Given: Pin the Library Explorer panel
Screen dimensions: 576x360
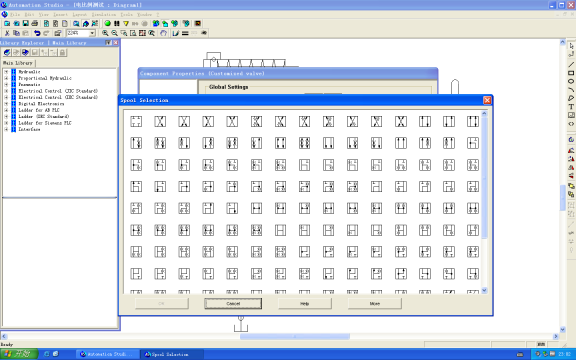Looking at the screenshot, I should pyautogui.click(x=108, y=43).
